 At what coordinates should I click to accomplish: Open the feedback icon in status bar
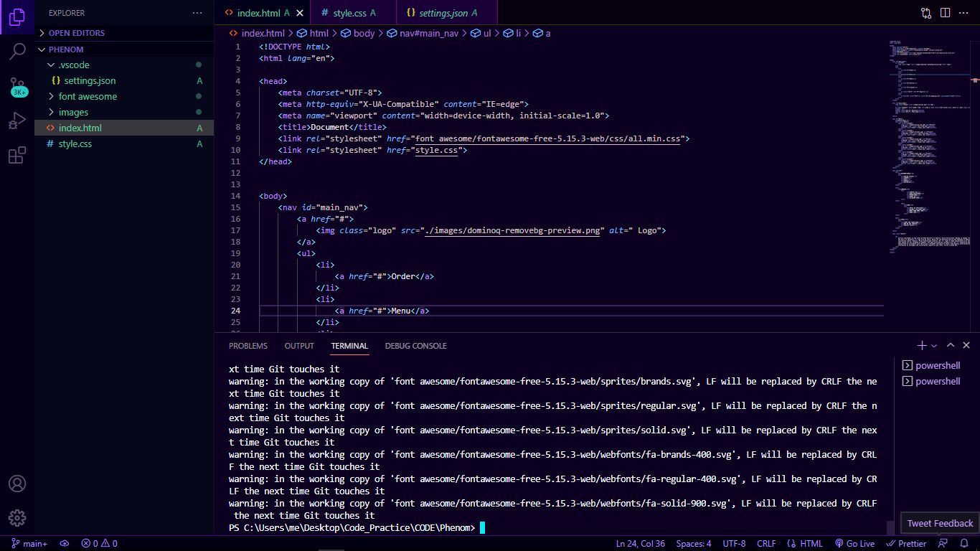943,544
